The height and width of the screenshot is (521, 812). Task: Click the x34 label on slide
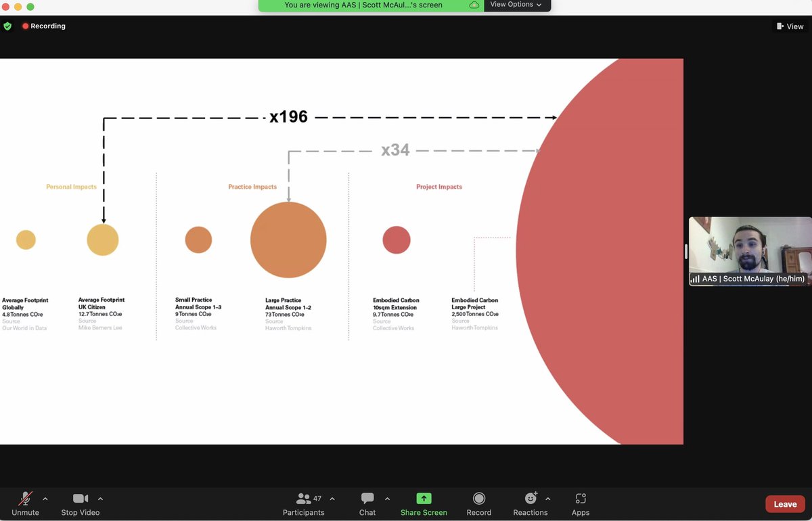point(395,150)
